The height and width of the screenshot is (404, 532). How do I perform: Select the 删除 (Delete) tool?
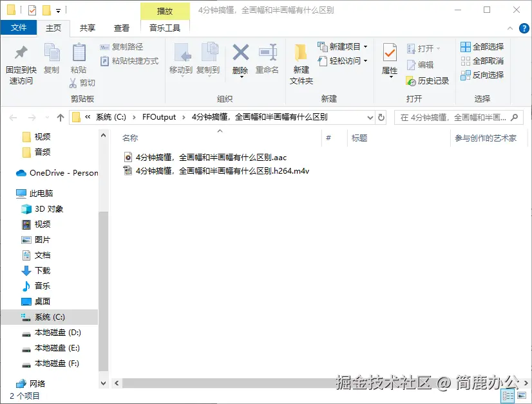pos(240,60)
